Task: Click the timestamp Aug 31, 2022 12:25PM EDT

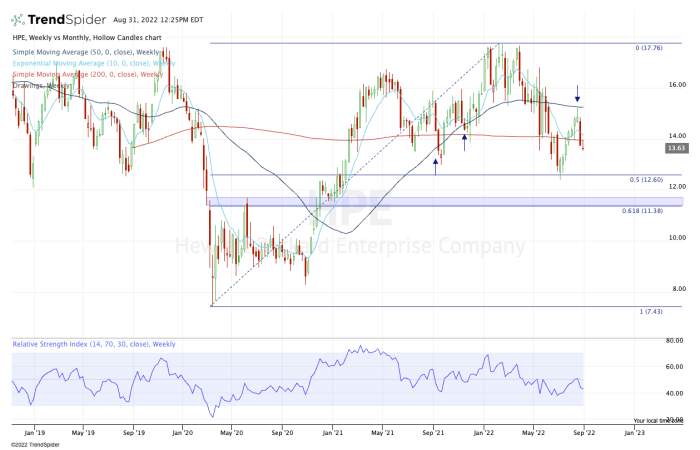Action: [158, 20]
